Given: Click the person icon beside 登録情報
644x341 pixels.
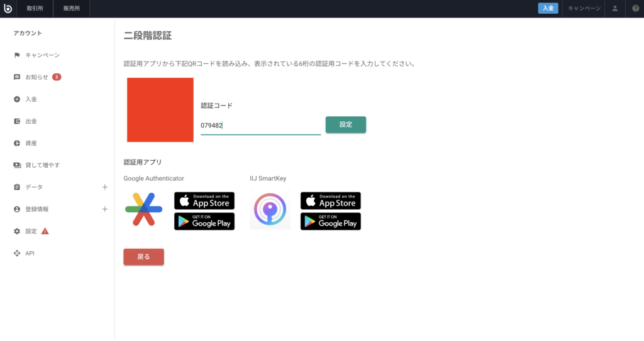Looking at the screenshot, I should (17, 209).
